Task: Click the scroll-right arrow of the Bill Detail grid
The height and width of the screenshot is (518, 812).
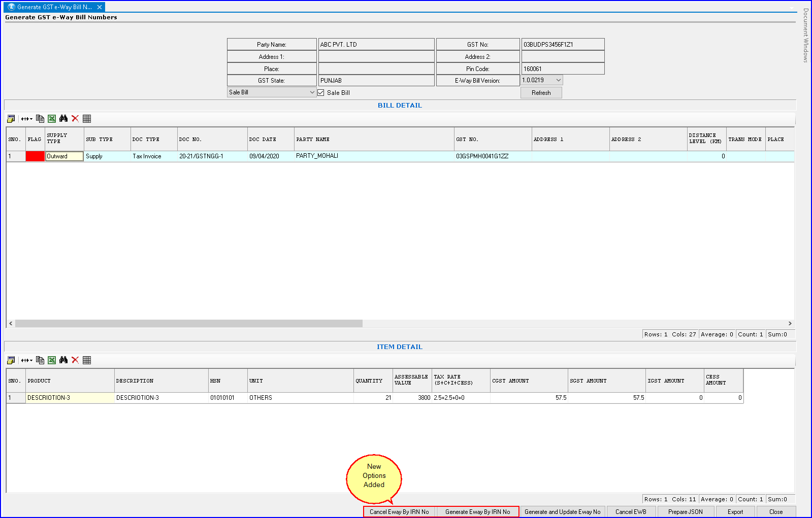Action: (790, 323)
